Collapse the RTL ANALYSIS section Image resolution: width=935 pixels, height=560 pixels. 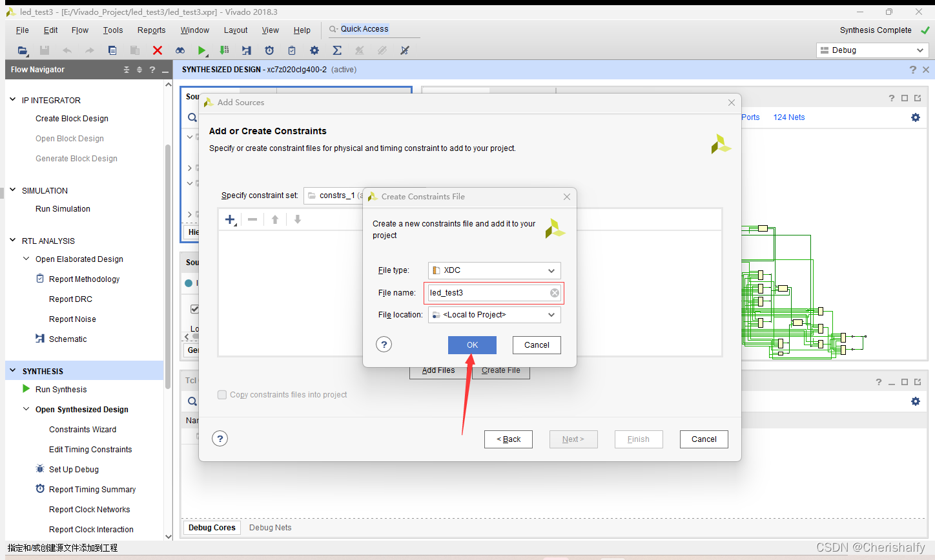12,241
